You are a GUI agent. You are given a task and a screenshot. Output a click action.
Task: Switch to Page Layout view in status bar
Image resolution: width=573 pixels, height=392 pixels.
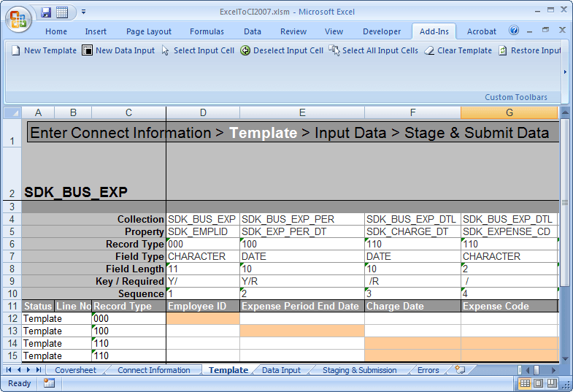tap(538, 383)
